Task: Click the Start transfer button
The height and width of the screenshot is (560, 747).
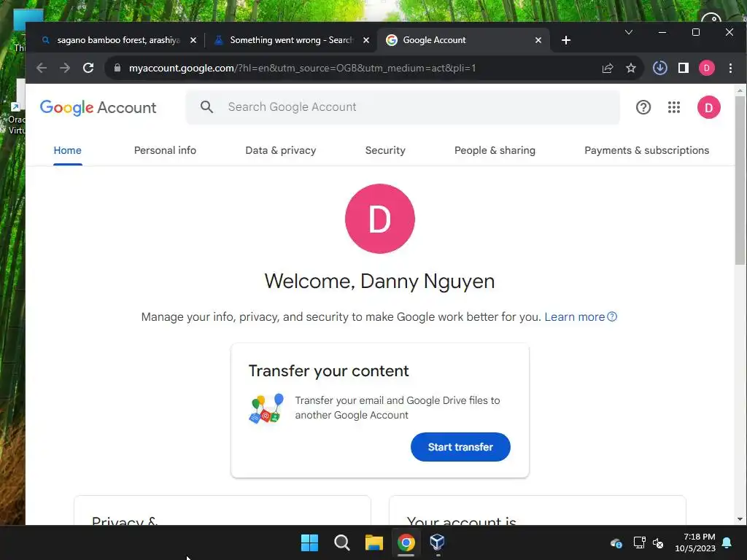Action: [460, 447]
